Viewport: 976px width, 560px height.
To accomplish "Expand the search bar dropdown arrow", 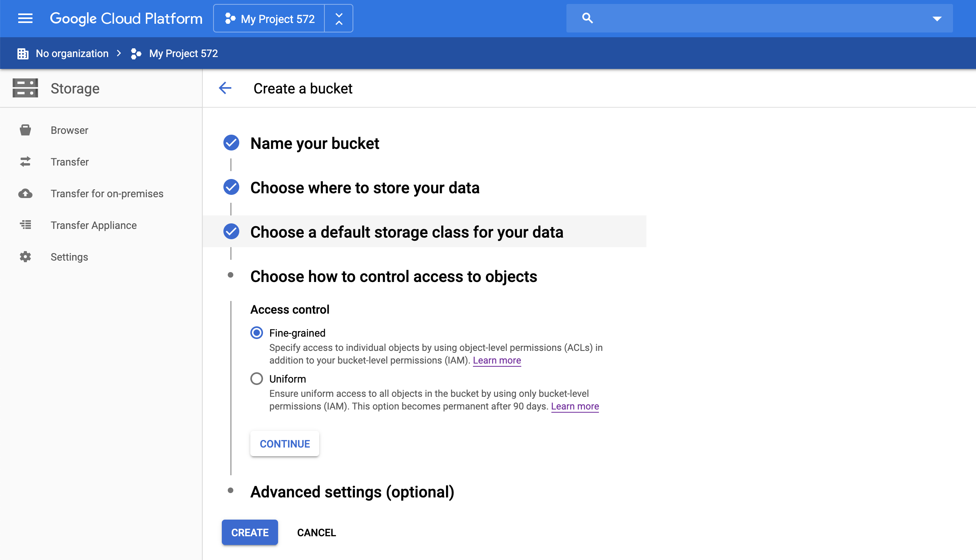I will pos(937,19).
